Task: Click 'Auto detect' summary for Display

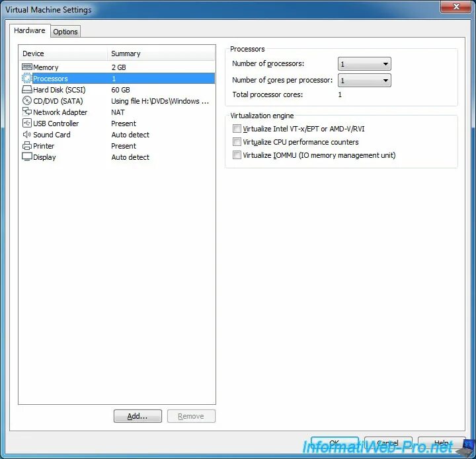Action: (x=130, y=157)
